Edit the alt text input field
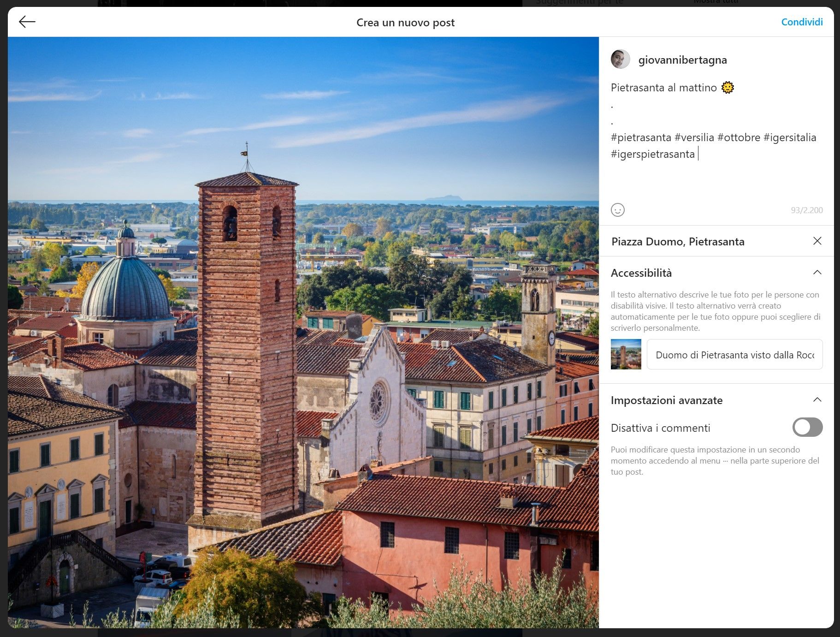840x637 pixels. (734, 354)
